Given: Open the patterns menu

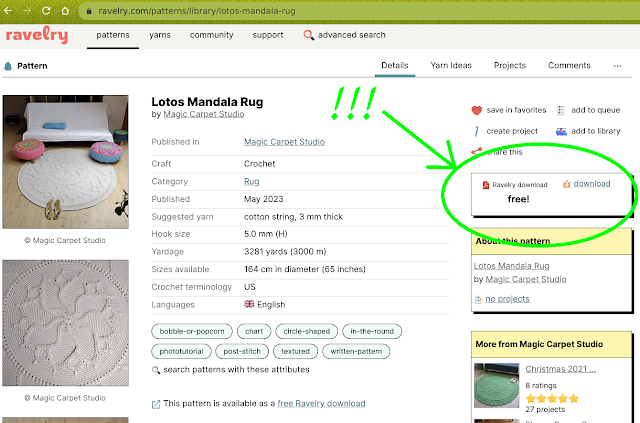Looking at the screenshot, I should (113, 35).
